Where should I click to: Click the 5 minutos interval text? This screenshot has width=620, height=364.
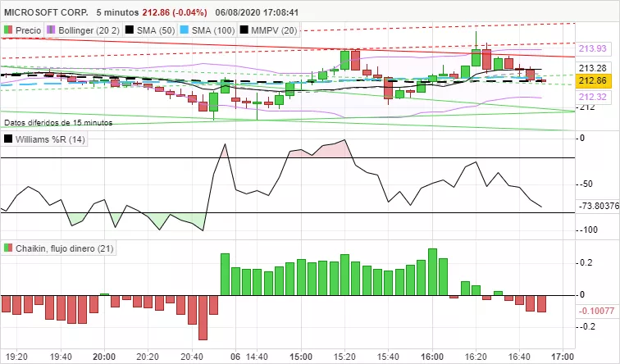pyautogui.click(x=117, y=12)
